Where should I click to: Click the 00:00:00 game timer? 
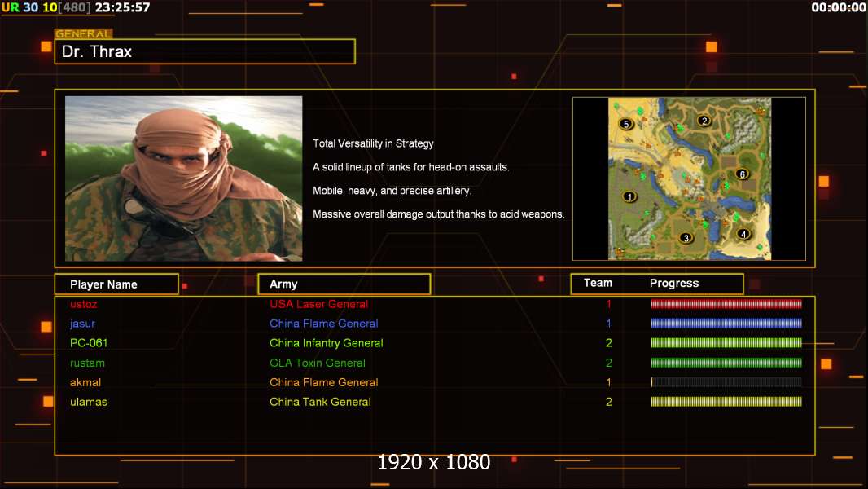click(x=839, y=7)
